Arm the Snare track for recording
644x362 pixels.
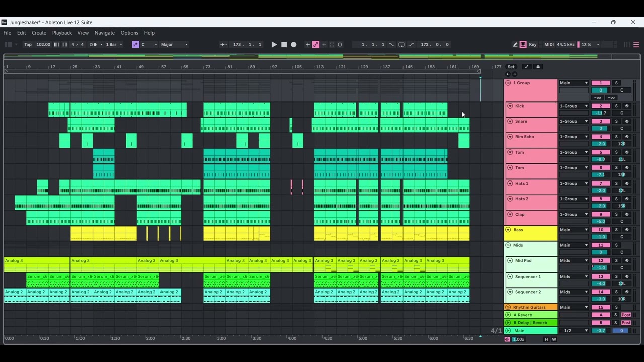627,121
